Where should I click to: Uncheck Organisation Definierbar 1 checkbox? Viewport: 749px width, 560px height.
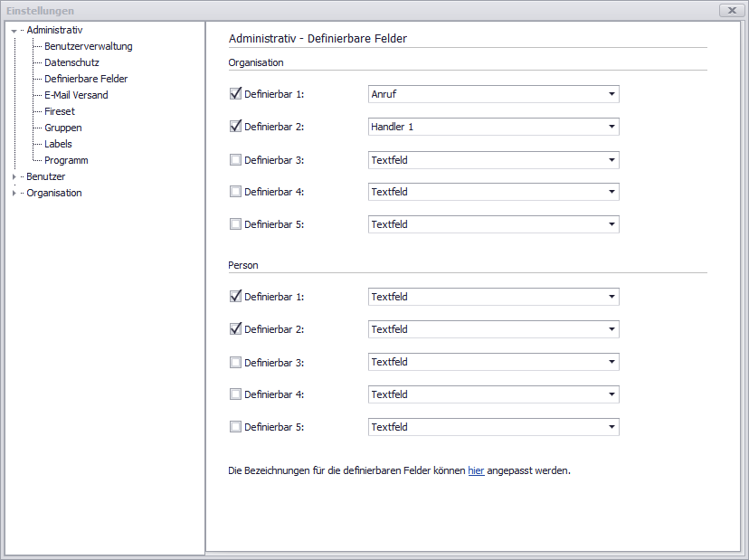[x=236, y=94]
